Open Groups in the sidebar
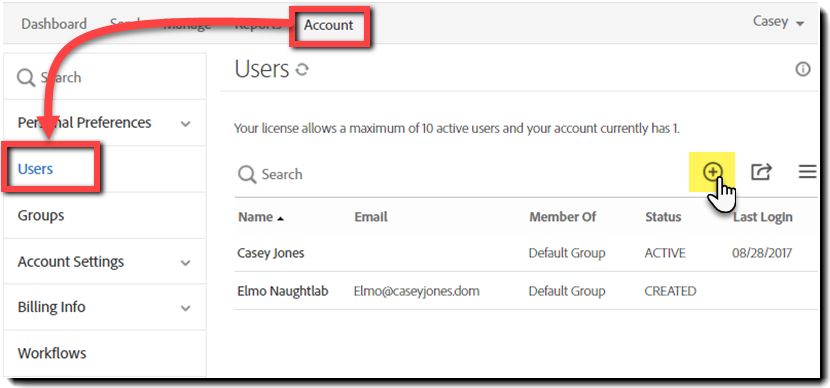Image resolution: width=830 pixels, height=388 pixels. (41, 215)
